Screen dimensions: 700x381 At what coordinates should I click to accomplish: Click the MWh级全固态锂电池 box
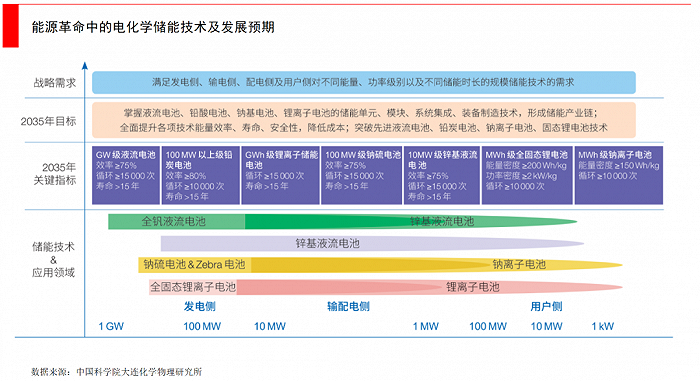[x=527, y=175]
